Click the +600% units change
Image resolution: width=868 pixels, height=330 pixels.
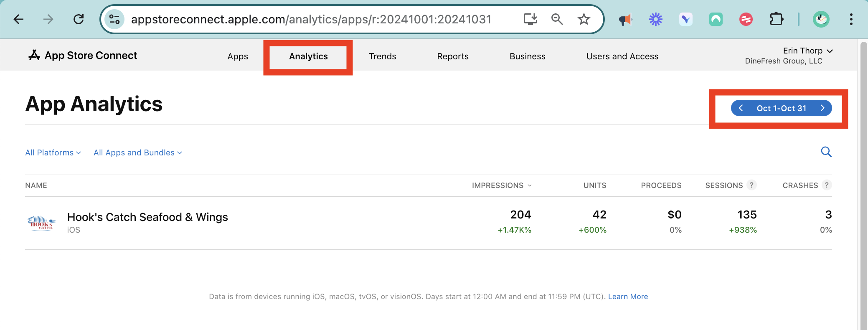(x=592, y=230)
